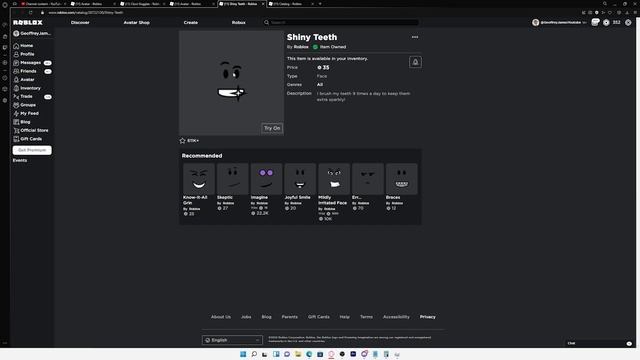Open the Inventory icon in sidebar
Viewport: 640px width, 360px height.
click(16, 88)
